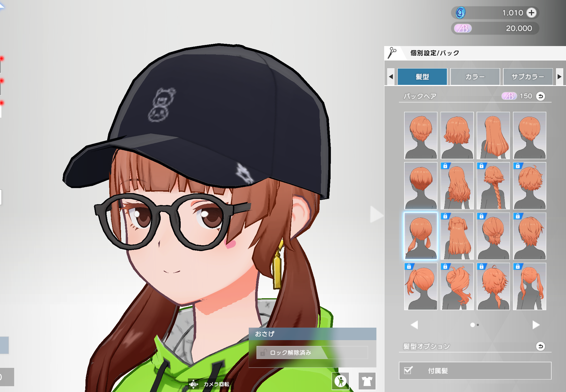Click the plus icon beside 1,010 currency
The width and height of the screenshot is (566, 392).
coord(531,13)
